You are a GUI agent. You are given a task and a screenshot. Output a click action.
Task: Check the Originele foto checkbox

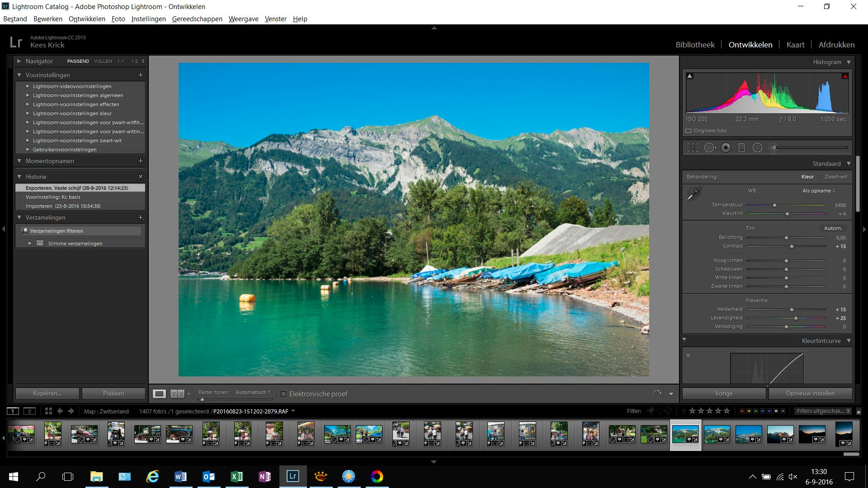[689, 131]
